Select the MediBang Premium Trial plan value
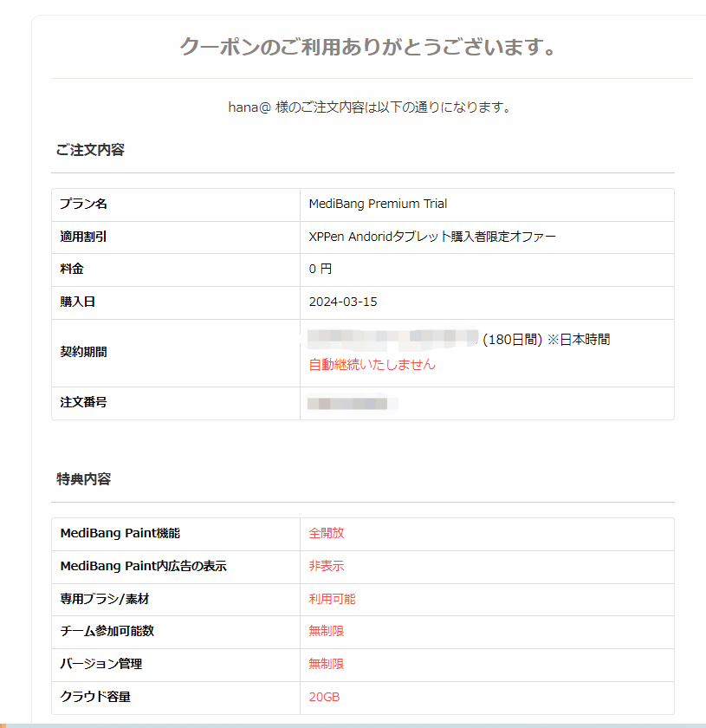This screenshot has height=728, width=706. tap(378, 204)
